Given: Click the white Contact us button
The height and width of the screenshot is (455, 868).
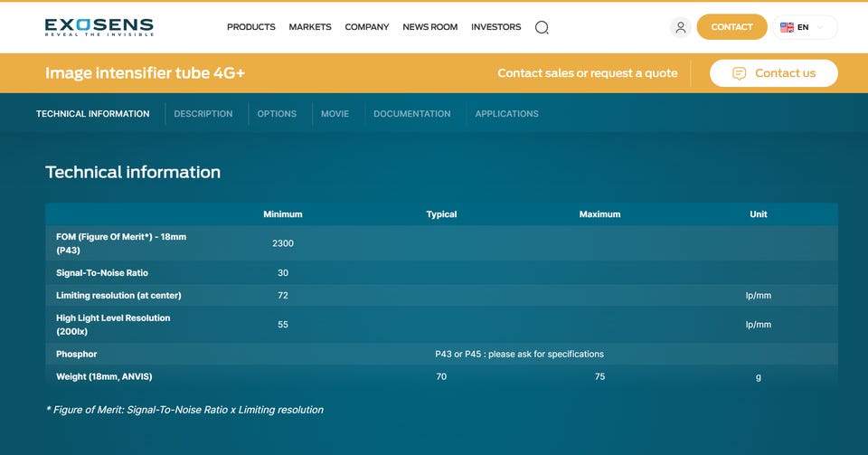Looking at the screenshot, I should pos(773,73).
